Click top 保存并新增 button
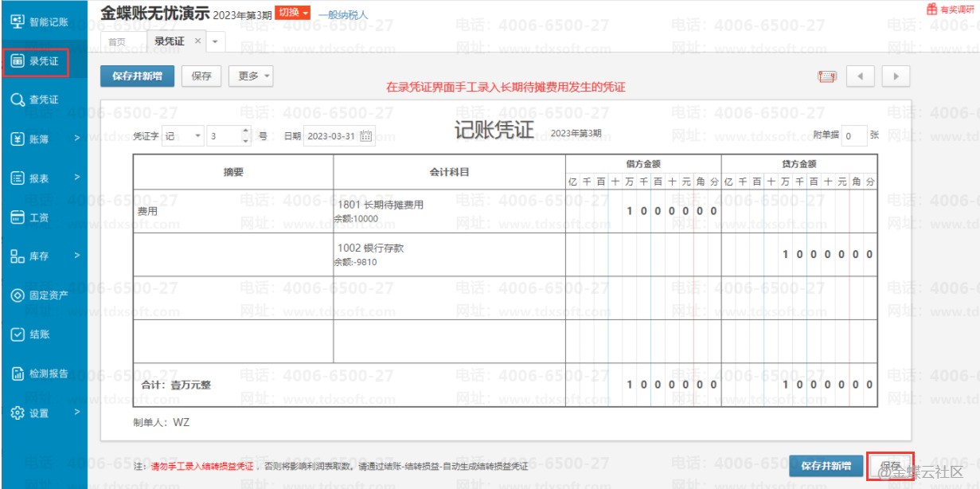This screenshot has height=489, width=980. tap(137, 76)
